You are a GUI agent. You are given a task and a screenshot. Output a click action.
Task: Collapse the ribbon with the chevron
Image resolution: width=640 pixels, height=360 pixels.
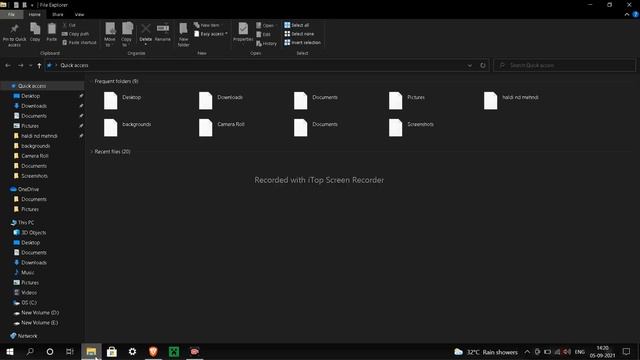click(x=627, y=14)
